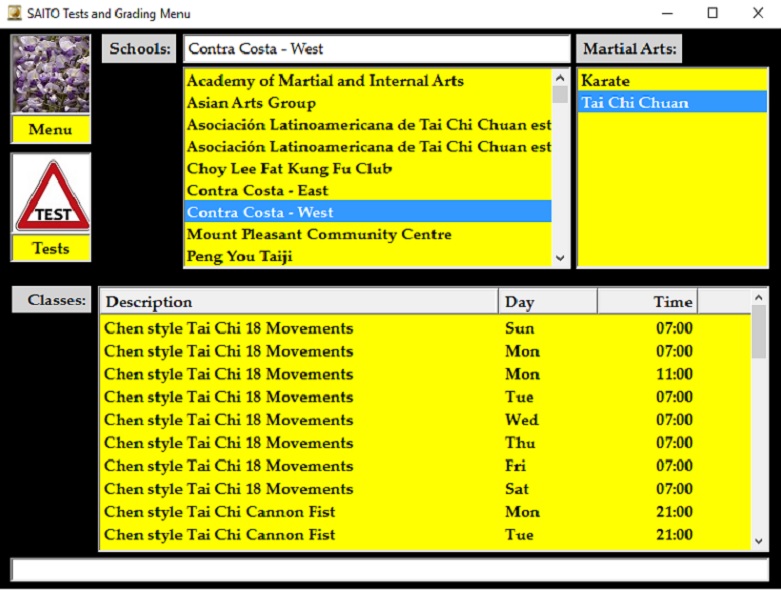Click the wisteria flower Menu icon
The width and height of the screenshot is (781, 599).
[x=50, y=75]
